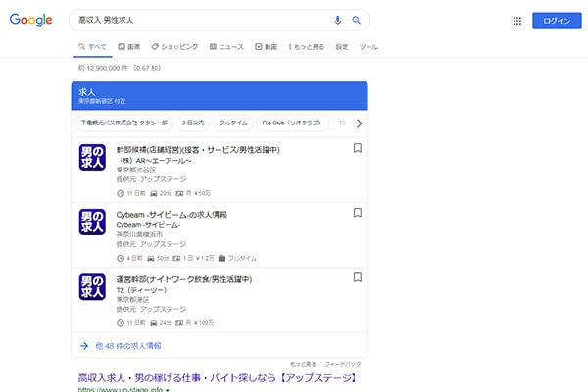
Task: Expand the もっと見る menu
Action: (307, 47)
